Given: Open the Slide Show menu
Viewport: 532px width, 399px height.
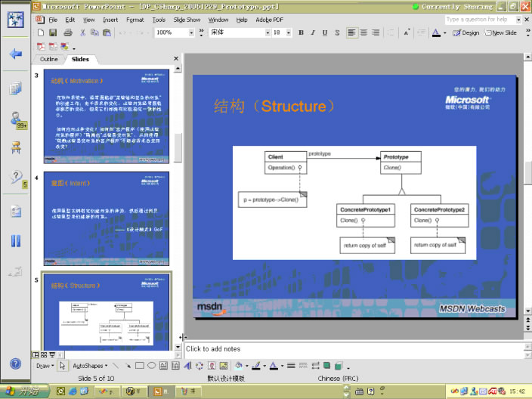Looking at the screenshot, I should [x=187, y=20].
